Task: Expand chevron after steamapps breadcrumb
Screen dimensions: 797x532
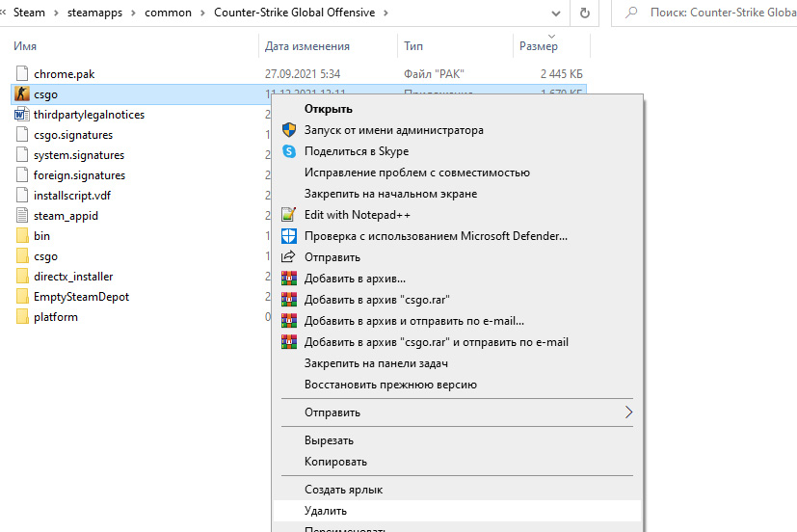Action: tap(133, 13)
